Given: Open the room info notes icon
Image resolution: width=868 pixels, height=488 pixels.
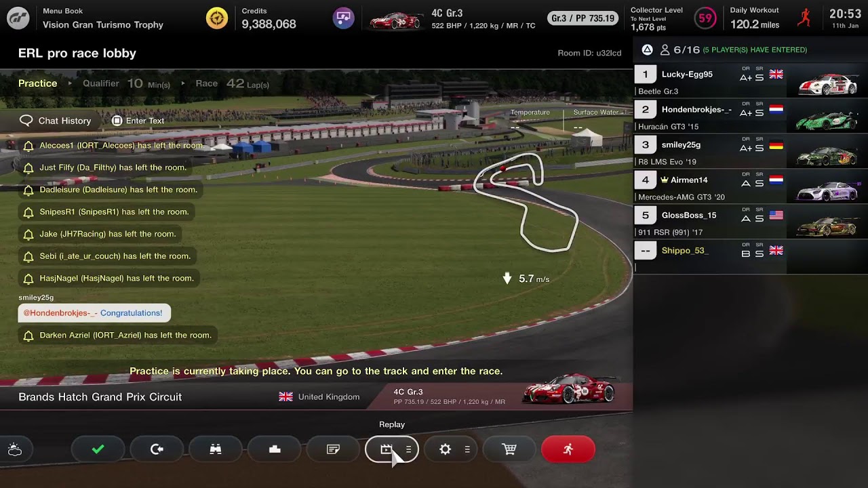Looking at the screenshot, I should [333, 449].
